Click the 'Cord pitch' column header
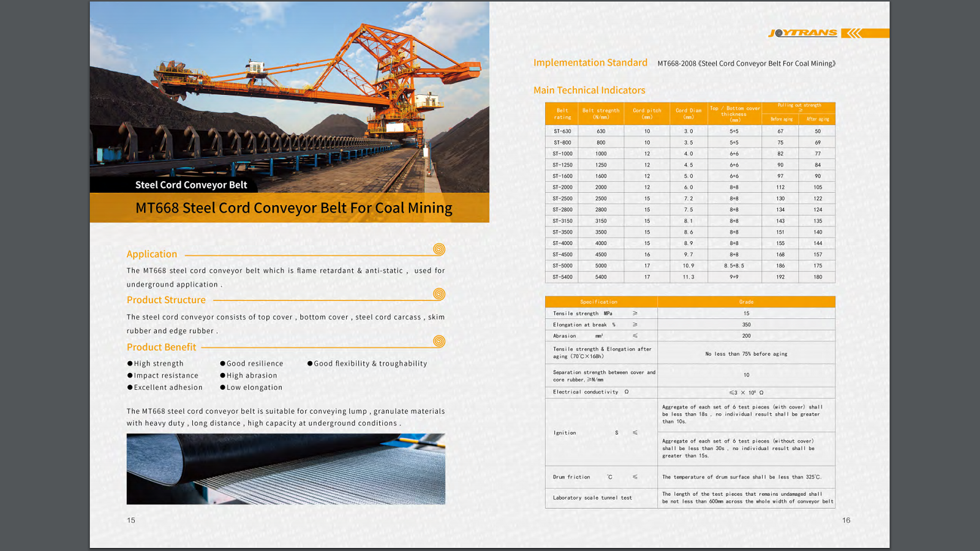This screenshot has height=551, width=980. click(647, 114)
